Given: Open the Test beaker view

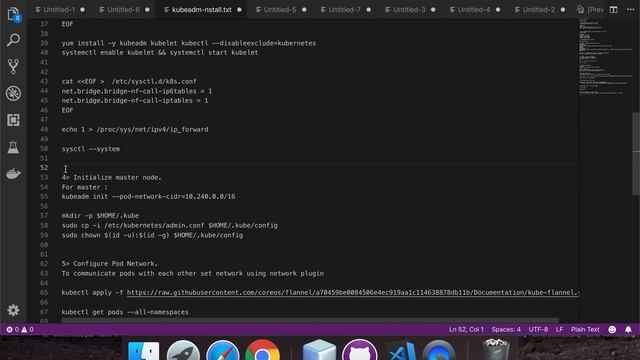Looking at the screenshot, I should tap(13, 147).
